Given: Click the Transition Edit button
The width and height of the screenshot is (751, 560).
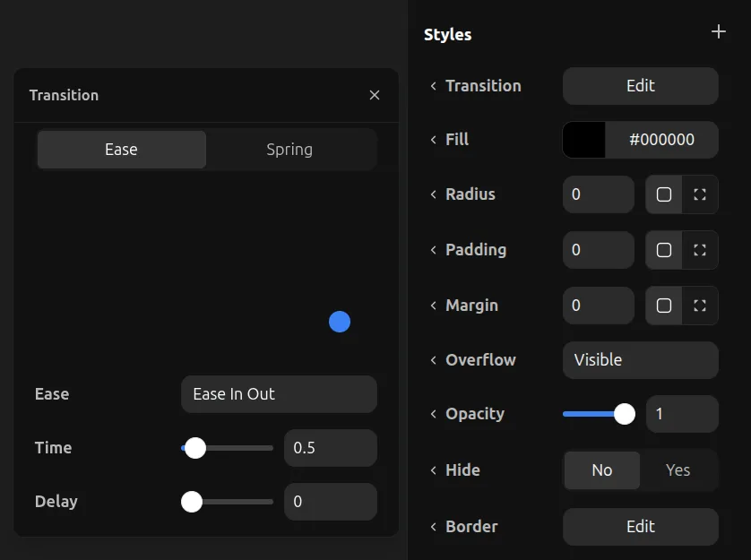Looking at the screenshot, I should (x=640, y=86).
